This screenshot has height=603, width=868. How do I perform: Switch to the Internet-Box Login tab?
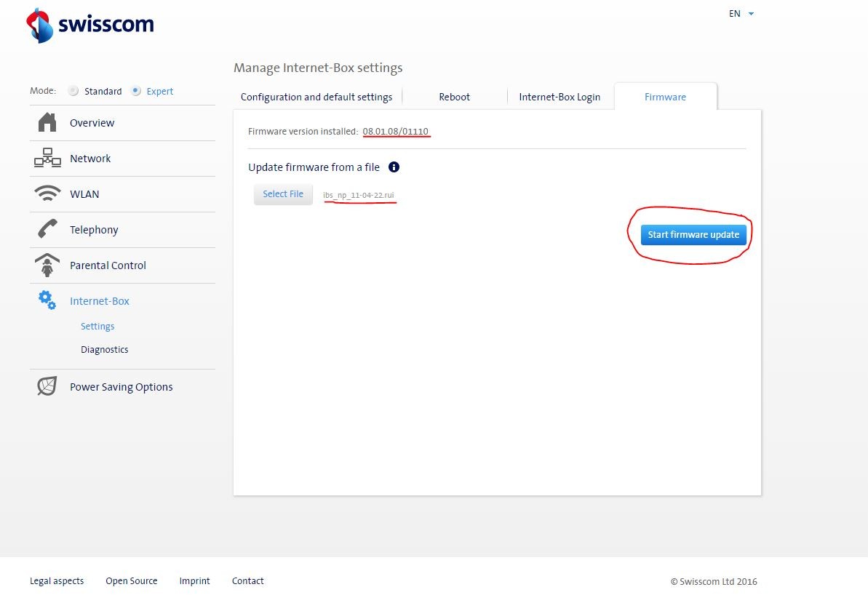[560, 97]
